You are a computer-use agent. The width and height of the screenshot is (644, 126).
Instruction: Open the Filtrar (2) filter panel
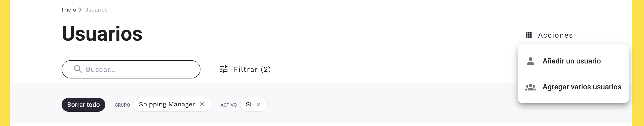(x=252, y=69)
